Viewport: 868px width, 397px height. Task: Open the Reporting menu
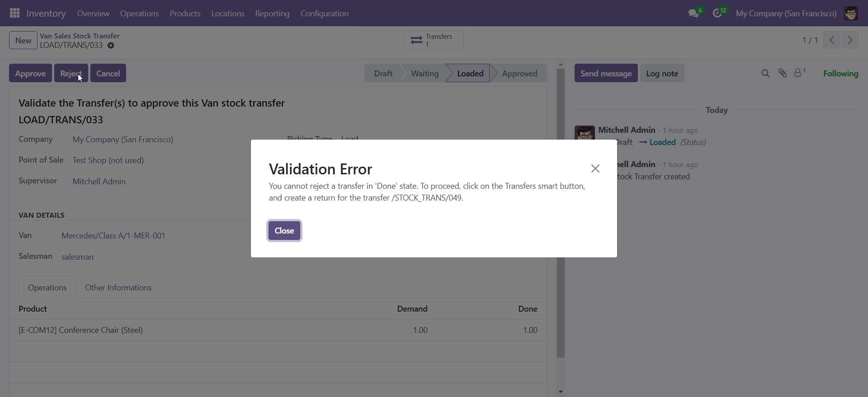[x=272, y=14]
